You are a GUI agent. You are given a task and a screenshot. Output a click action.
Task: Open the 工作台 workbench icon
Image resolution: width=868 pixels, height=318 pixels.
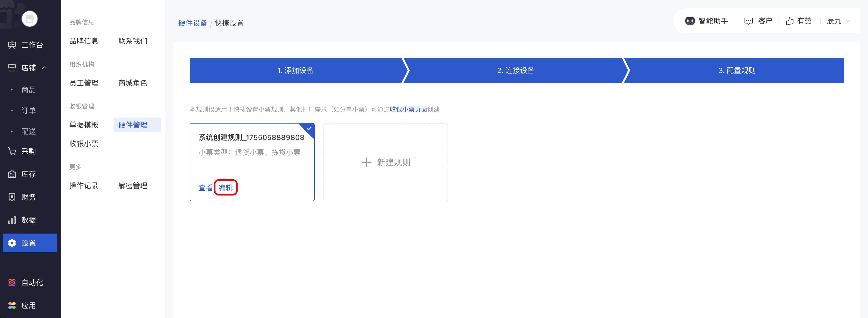(x=12, y=45)
